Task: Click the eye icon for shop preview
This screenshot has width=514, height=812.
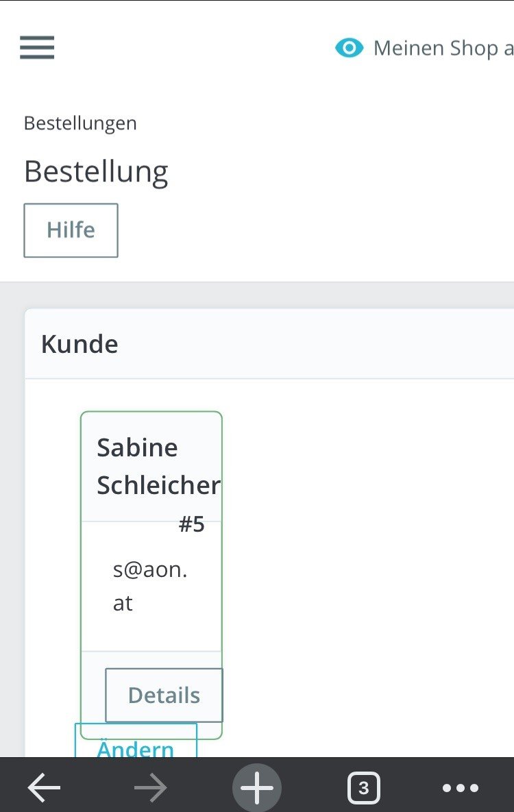Action: tap(349, 48)
